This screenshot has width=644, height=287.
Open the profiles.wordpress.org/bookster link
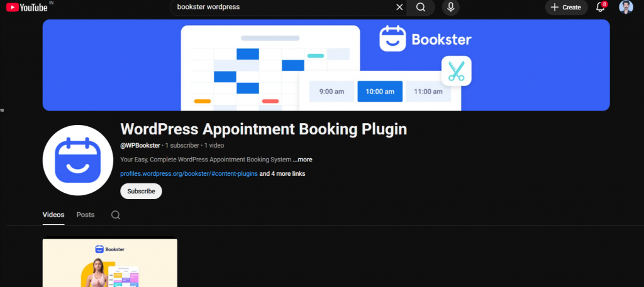tap(189, 174)
